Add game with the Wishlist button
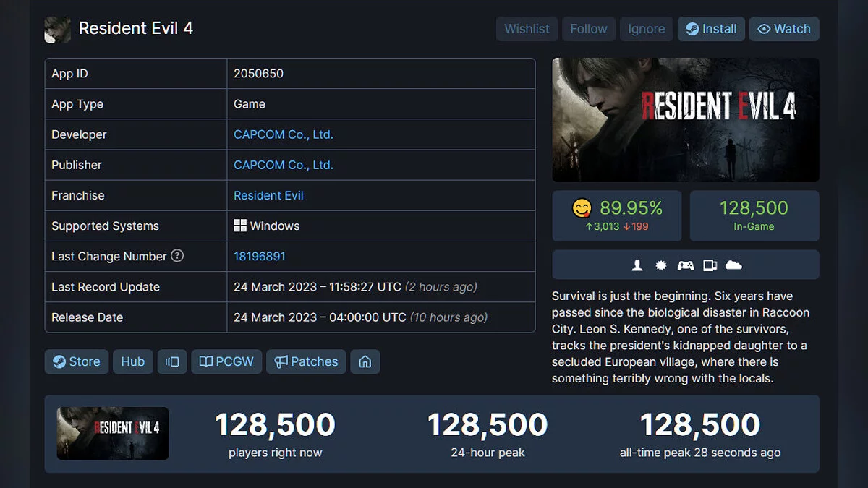The image size is (868, 488). tap(527, 29)
